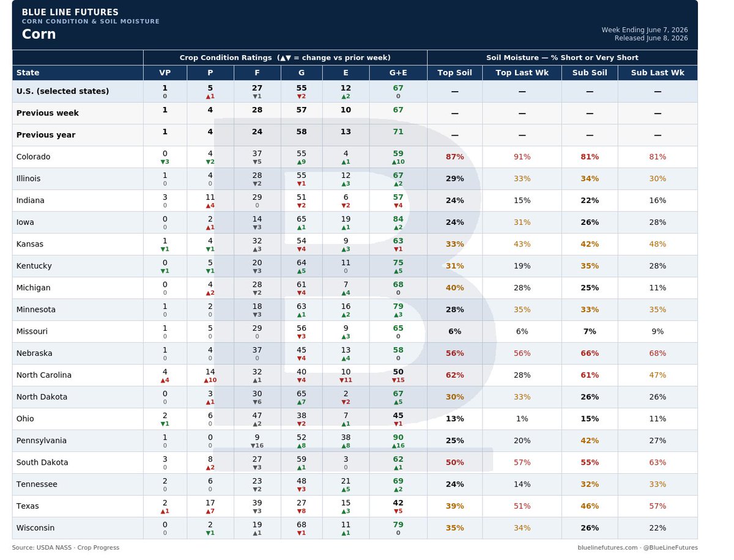Click the "Crop Condition Ratings" group header
The image size is (734, 560).
point(285,57)
